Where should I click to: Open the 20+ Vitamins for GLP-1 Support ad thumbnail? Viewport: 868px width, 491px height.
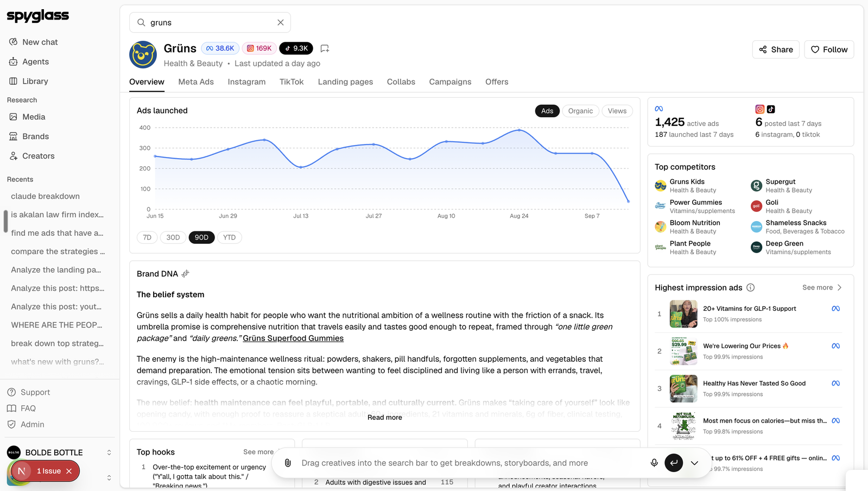tap(683, 314)
